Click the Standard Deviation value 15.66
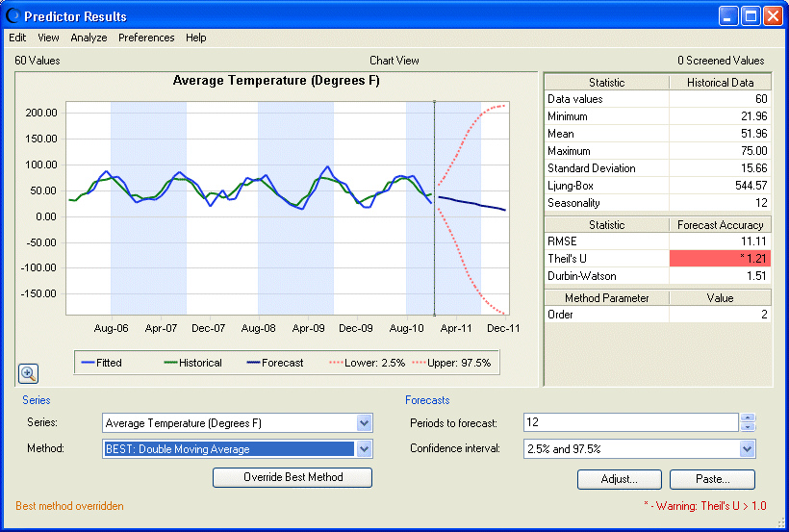 [753, 168]
